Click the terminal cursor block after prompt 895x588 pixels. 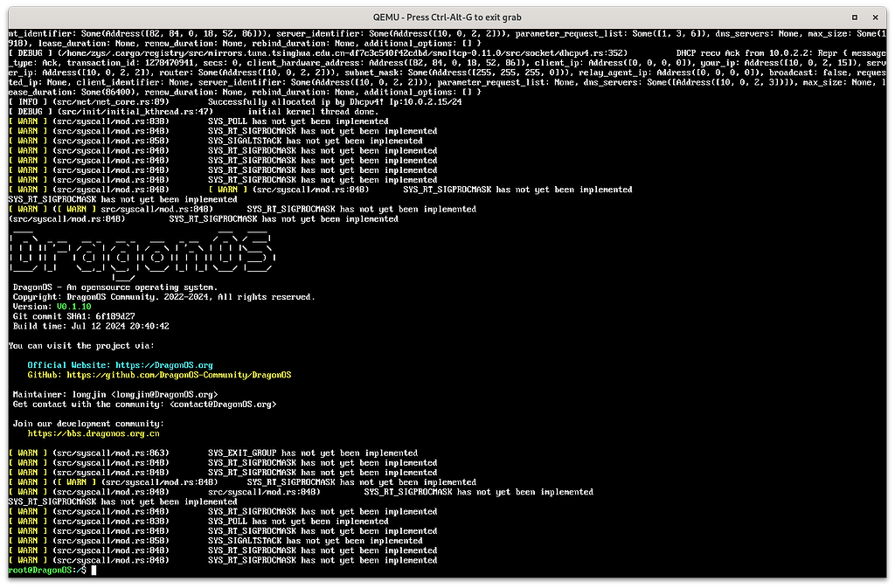pos(94,571)
